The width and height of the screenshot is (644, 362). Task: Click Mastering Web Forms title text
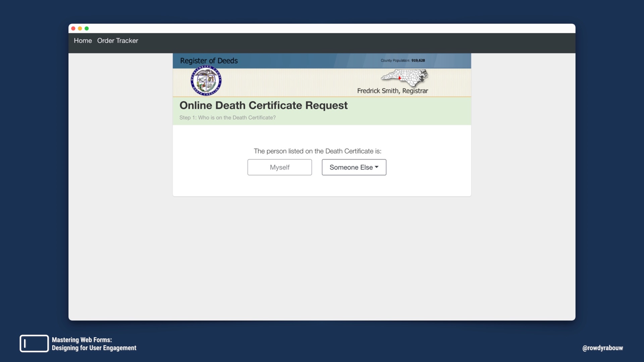(x=82, y=340)
